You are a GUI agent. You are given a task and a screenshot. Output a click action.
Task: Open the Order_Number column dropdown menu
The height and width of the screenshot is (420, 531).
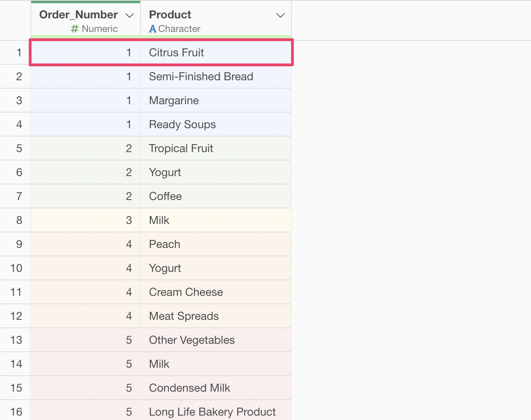click(129, 16)
